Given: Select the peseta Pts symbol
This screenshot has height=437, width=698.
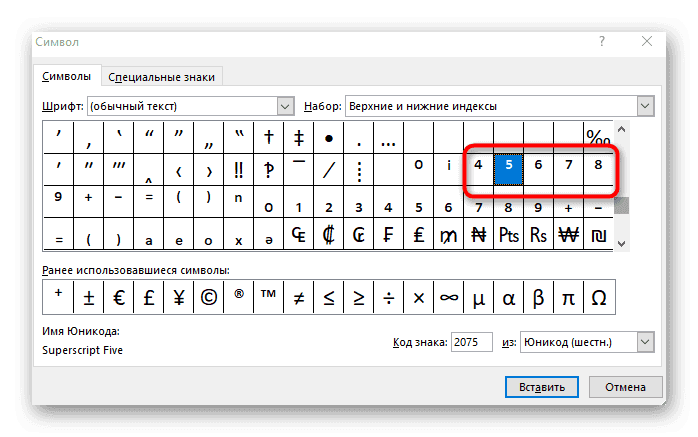Looking at the screenshot, I should click(x=508, y=234).
